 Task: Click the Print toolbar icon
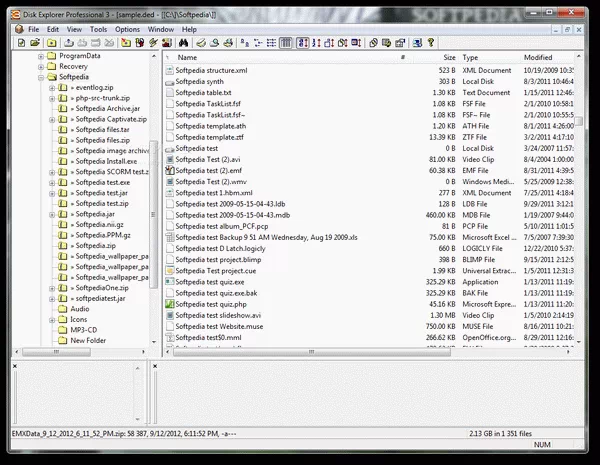(x=201, y=43)
